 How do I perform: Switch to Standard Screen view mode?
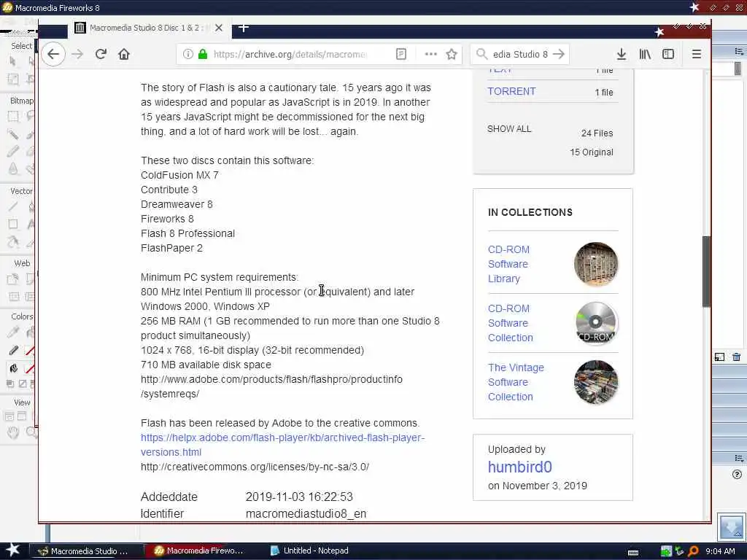9,416
